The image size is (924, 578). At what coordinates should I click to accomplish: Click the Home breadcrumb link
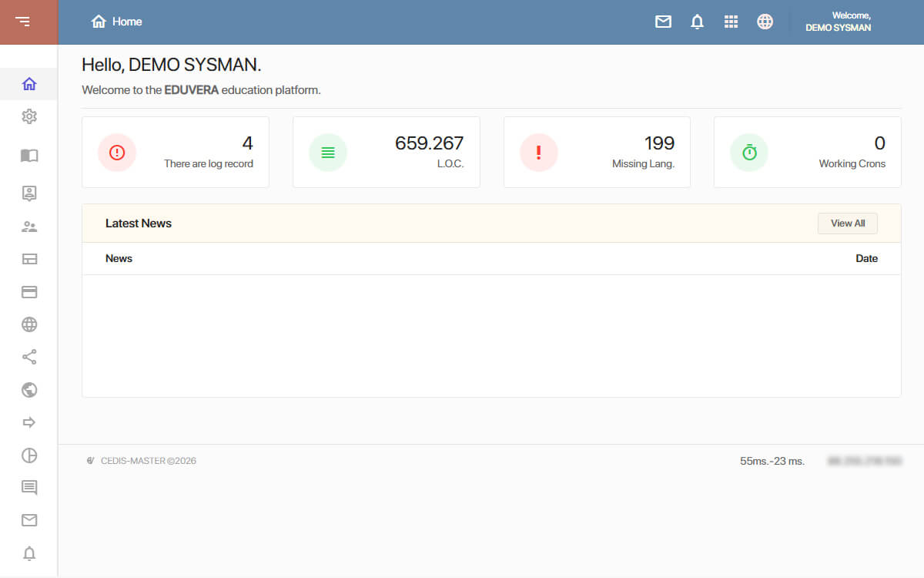click(x=116, y=22)
